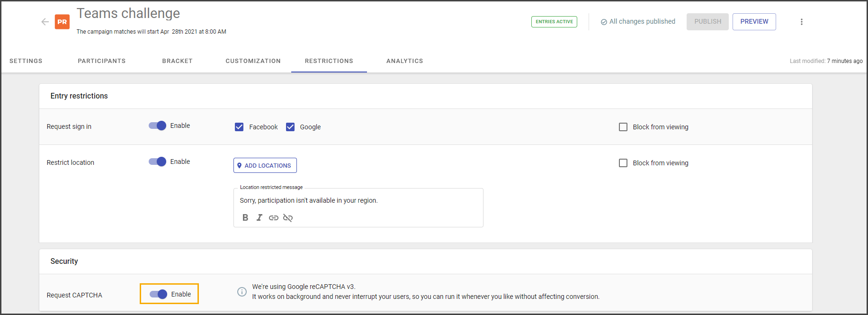Click the Request sign in row label
This screenshot has width=868, height=315.
[69, 126]
